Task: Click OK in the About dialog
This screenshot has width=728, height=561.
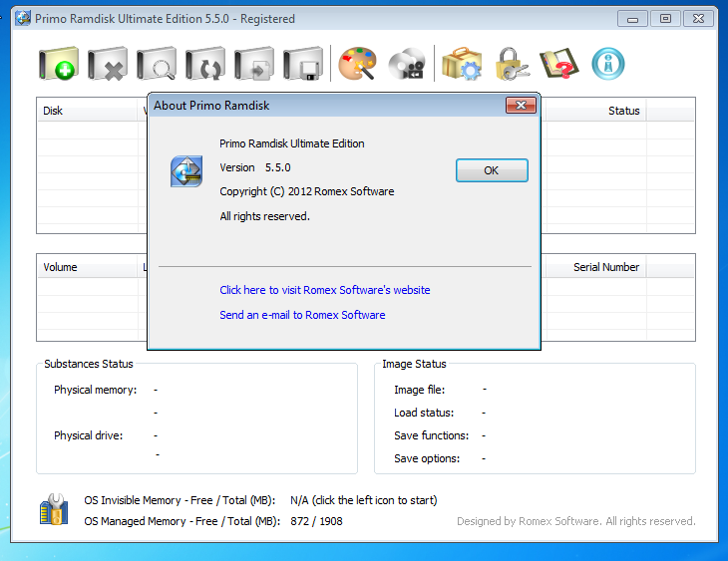Action: [492, 170]
